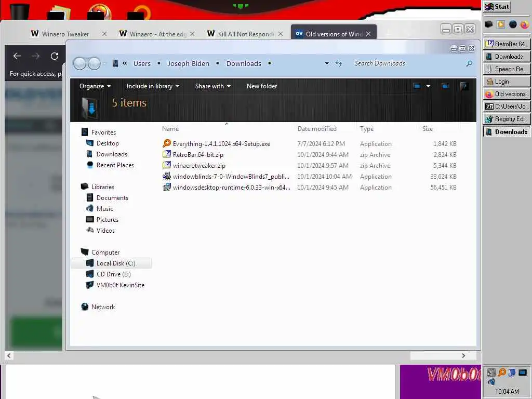Image resolution: width=532 pixels, height=399 pixels.
Task: Click the Search Downloads field
Action: (x=408, y=63)
